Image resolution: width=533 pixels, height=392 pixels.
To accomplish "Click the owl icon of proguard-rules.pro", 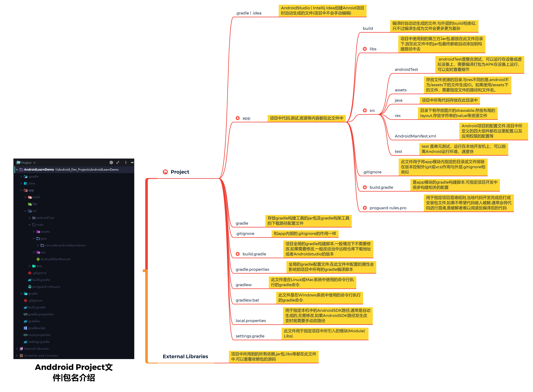I will 30,287.
